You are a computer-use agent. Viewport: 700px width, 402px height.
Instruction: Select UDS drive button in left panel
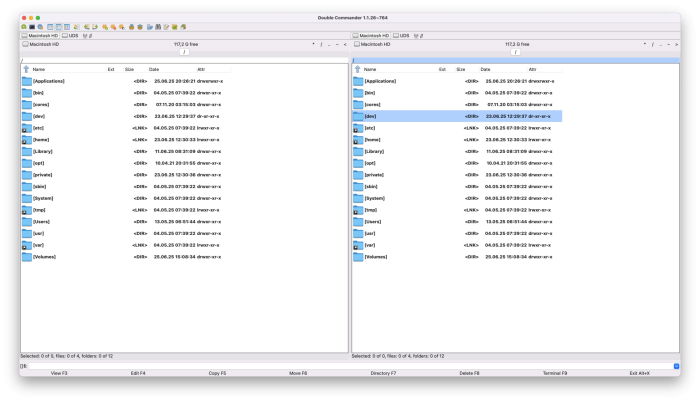pyautogui.click(x=70, y=35)
